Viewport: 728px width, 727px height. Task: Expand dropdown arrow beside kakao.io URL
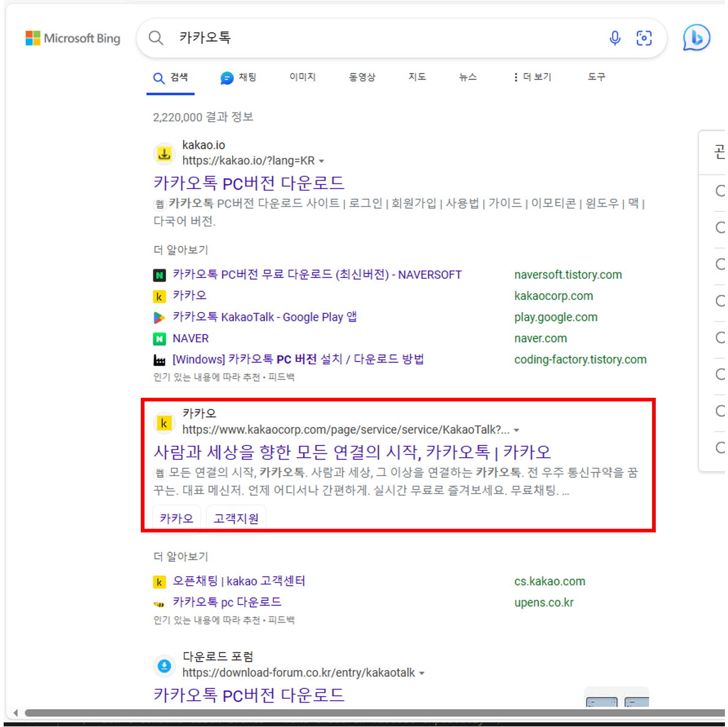tap(321, 162)
